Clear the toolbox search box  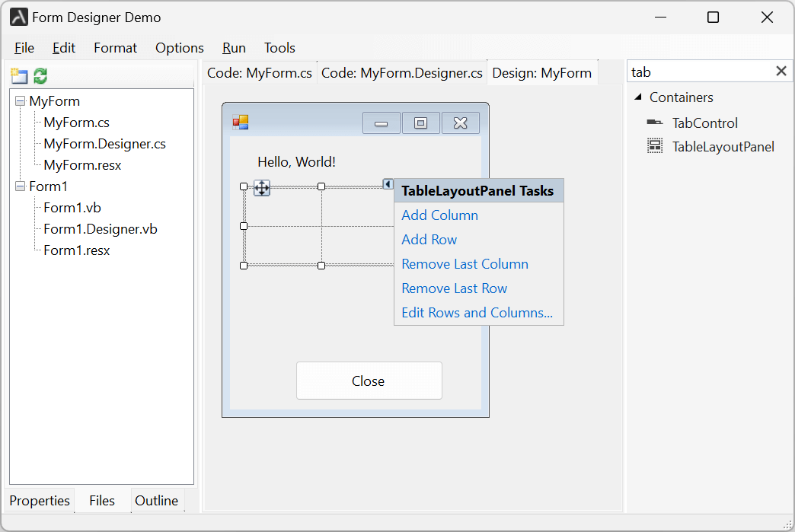tap(781, 71)
